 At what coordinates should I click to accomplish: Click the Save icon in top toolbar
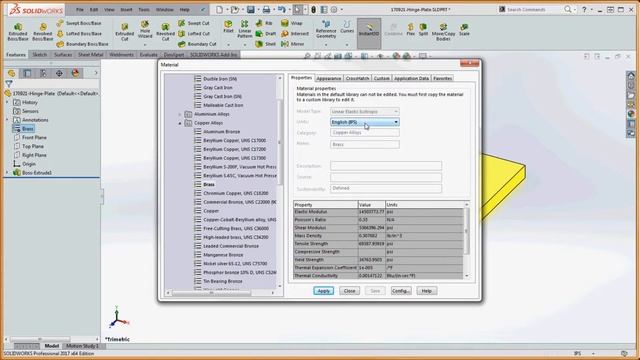coord(250,9)
